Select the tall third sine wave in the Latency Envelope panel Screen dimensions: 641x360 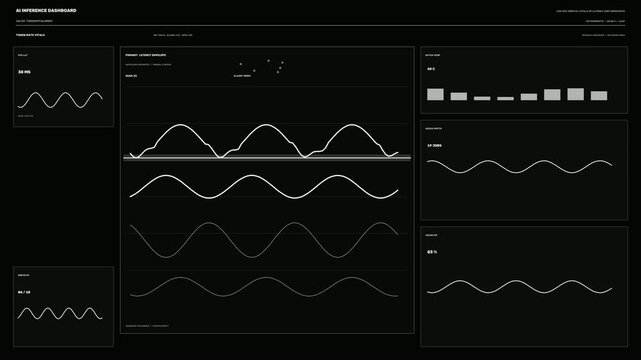click(264, 240)
